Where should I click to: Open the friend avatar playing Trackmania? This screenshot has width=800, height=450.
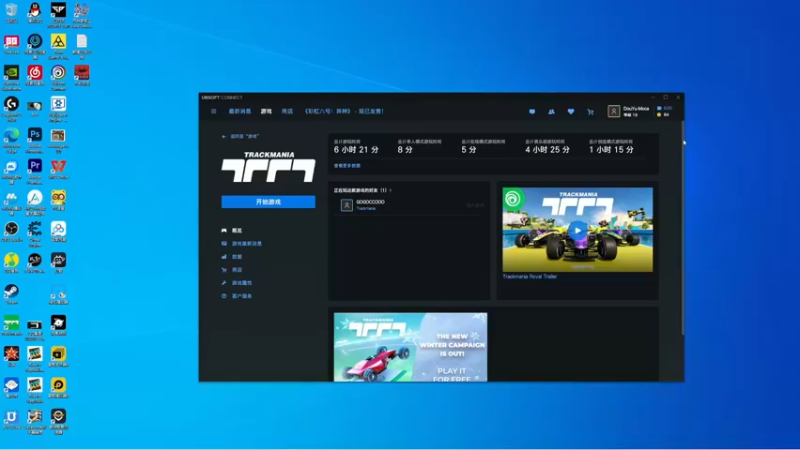click(346, 205)
